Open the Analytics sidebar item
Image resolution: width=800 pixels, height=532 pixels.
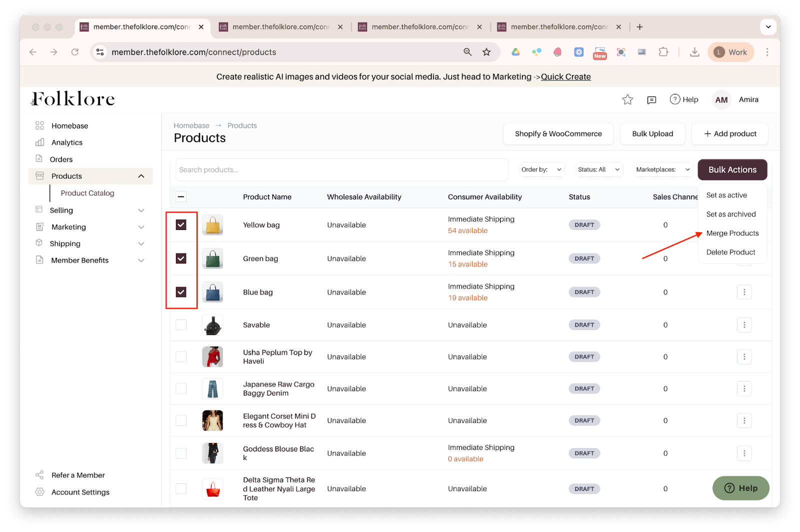point(66,142)
